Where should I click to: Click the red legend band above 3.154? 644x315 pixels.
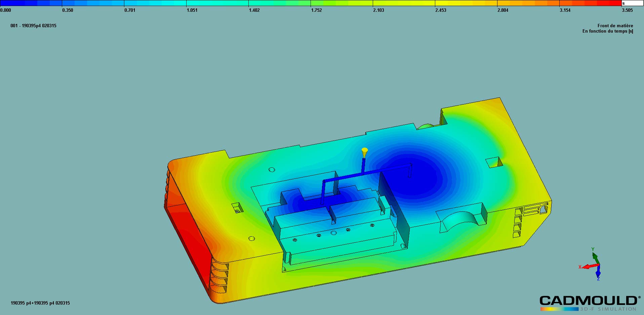pos(591,3)
